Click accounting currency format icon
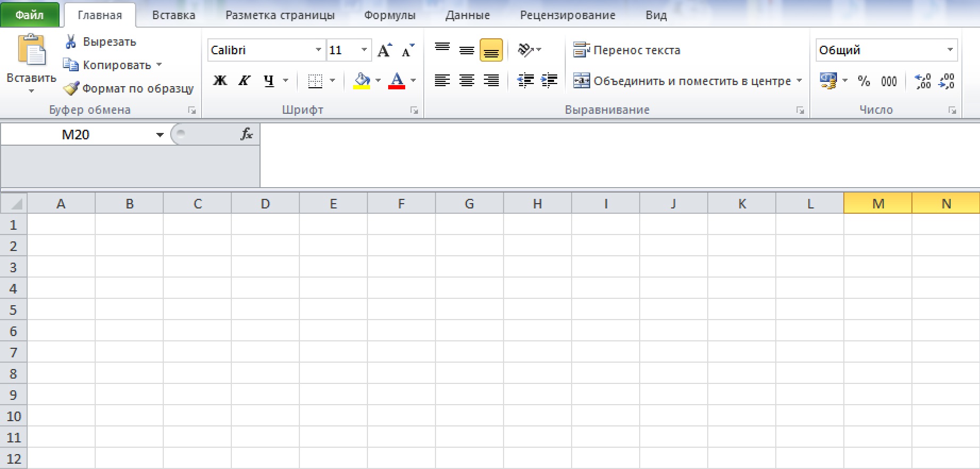Image resolution: width=980 pixels, height=469 pixels. point(828,81)
